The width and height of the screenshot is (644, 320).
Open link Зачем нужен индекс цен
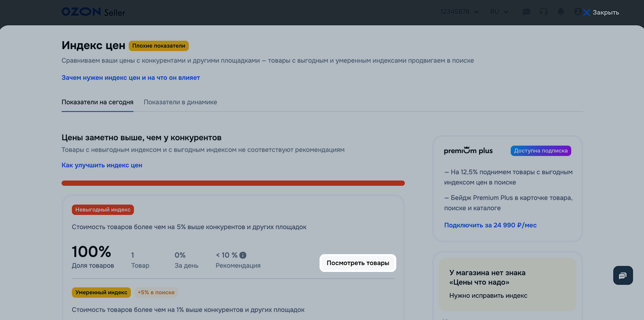[131, 78]
